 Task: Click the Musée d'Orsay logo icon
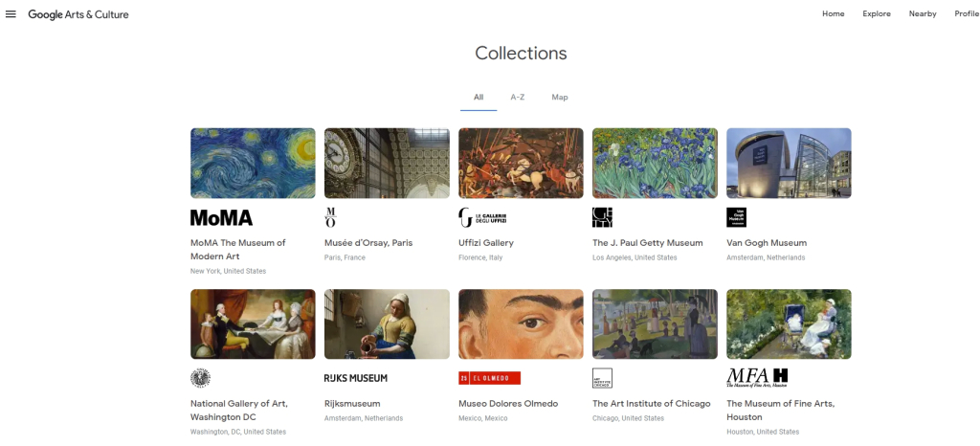[x=331, y=217]
